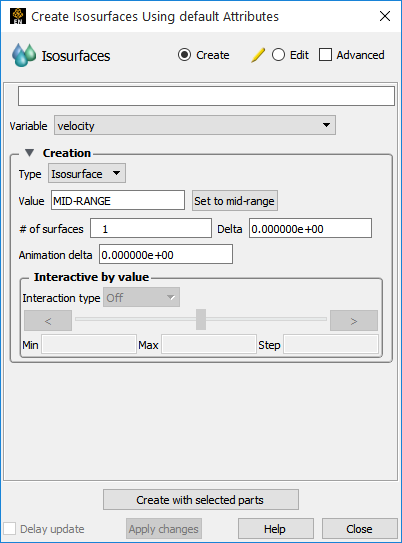Open the Interaction type dropdown
Image resolution: width=402 pixels, height=543 pixels.
tap(141, 297)
